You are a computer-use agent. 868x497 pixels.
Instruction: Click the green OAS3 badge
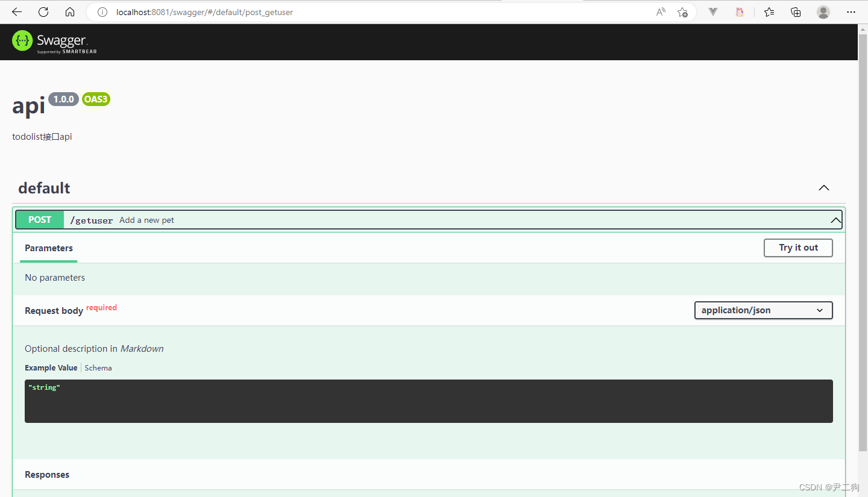pyautogui.click(x=96, y=99)
